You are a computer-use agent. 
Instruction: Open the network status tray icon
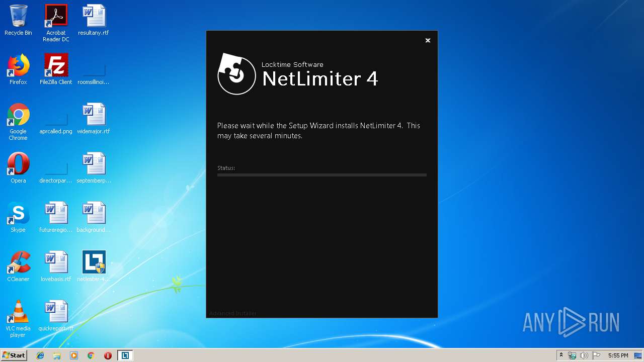(x=572, y=355)
